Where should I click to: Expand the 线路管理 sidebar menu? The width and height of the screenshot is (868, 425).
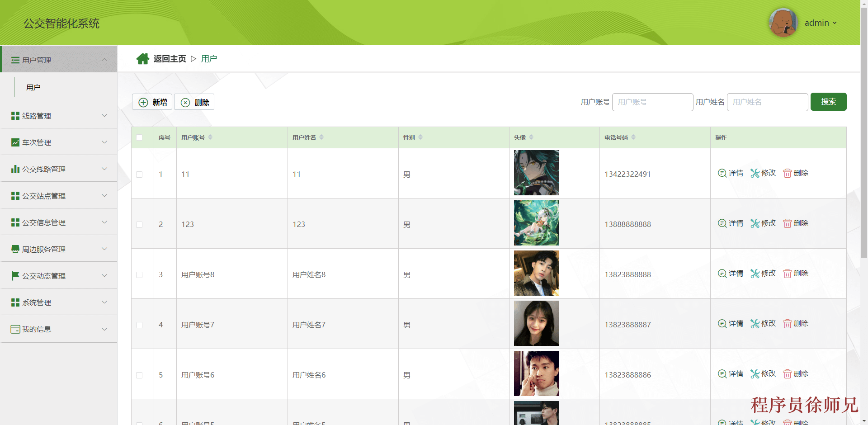(59, 116)
